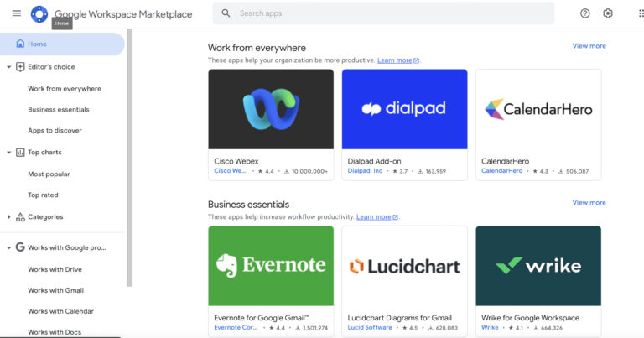Click the Work from everywhere section heading

[257, 48]
